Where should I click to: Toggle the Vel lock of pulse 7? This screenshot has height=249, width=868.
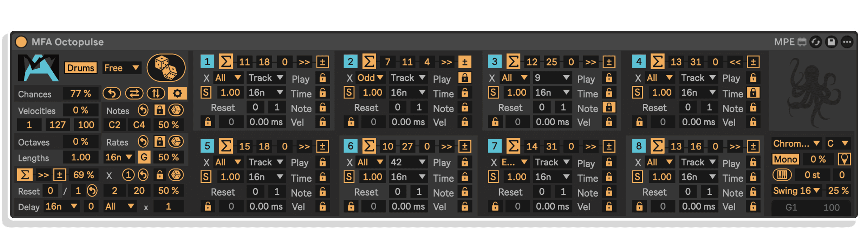[x=609, y=207]
